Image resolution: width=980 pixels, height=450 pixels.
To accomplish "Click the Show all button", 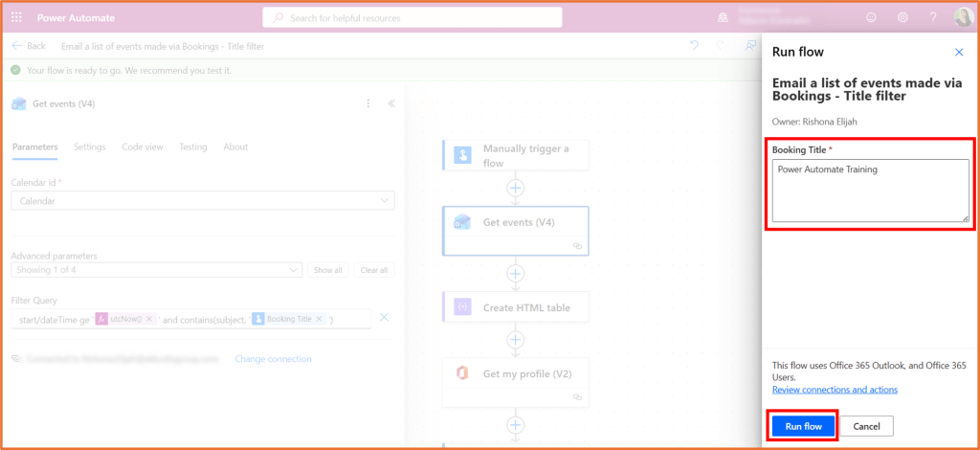I will 327,270.
